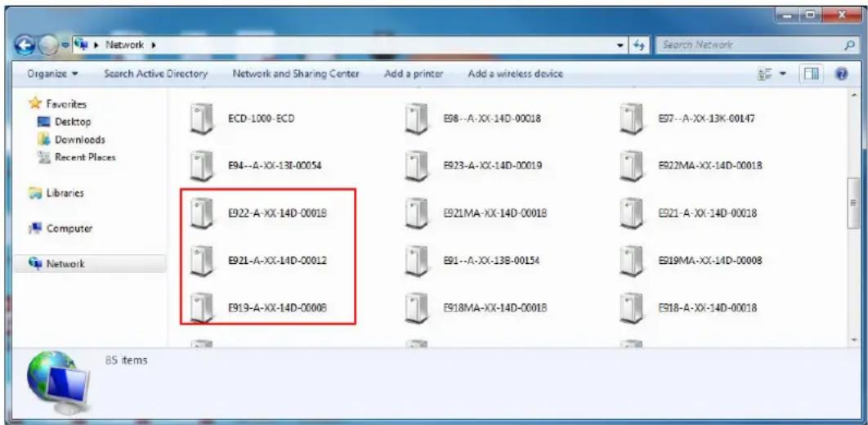868x425 pixels.
Task: Click the scrollbar down arrow
Action: [x=853, y=340]
